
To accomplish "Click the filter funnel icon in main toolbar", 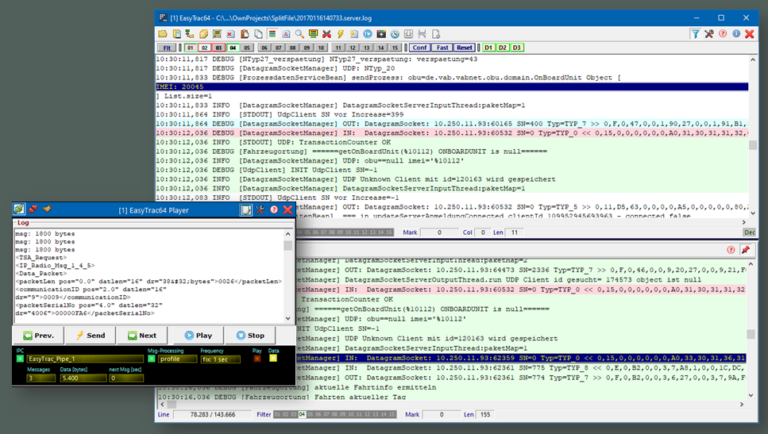I will [x=696, y=34].
